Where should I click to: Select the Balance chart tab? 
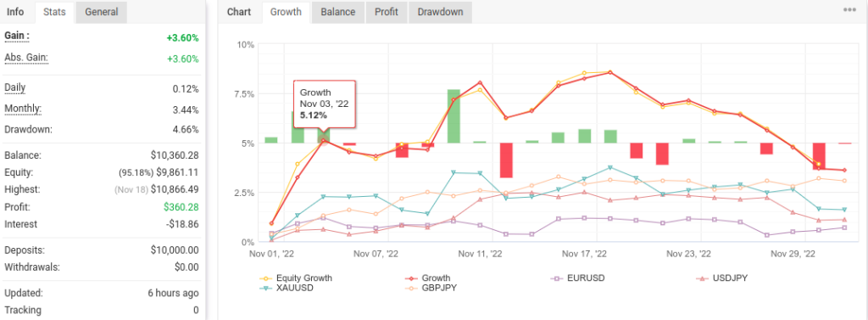[x=337, y=12]
